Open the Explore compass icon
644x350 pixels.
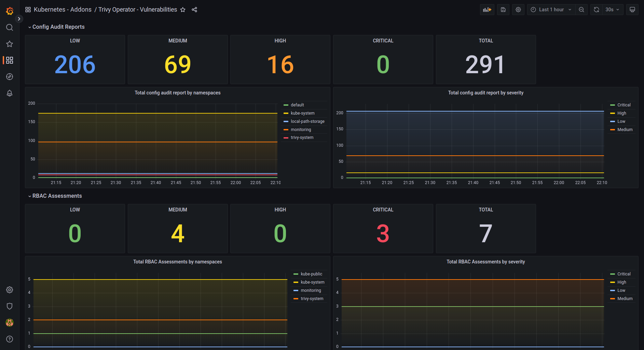pos(10,77)
